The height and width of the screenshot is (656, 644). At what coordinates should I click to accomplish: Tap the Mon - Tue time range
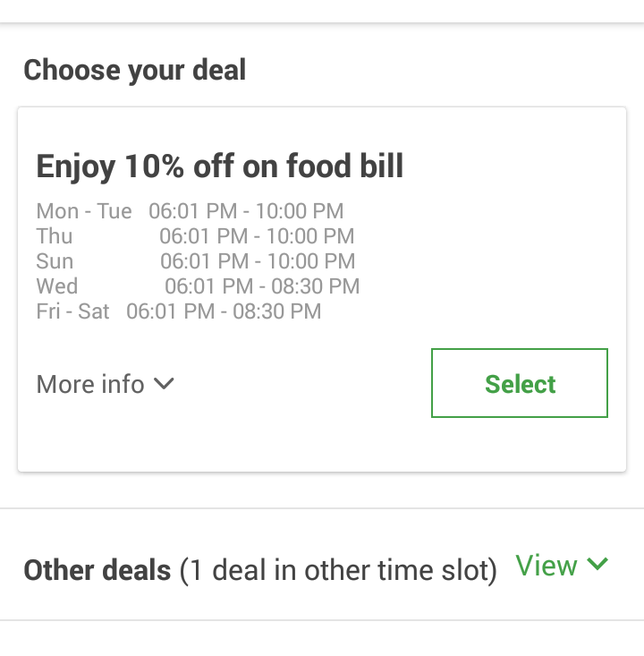(x=246, y=211)
